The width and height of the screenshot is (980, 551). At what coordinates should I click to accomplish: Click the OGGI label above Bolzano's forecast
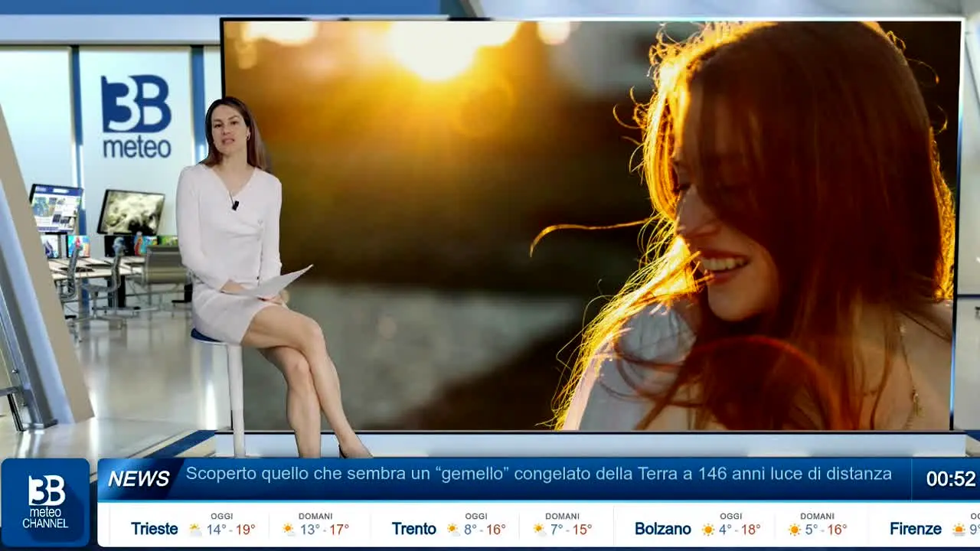[x=731, y=517]
